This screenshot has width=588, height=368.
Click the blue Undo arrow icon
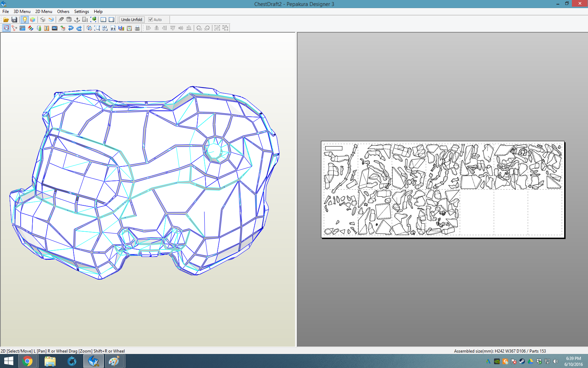(71, 28)
